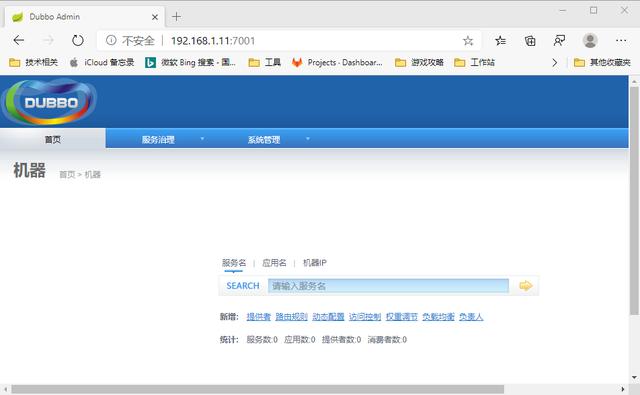Switch search to 机器IP tab
This screenshot has height=395, width=640.
tap(314, 263)
